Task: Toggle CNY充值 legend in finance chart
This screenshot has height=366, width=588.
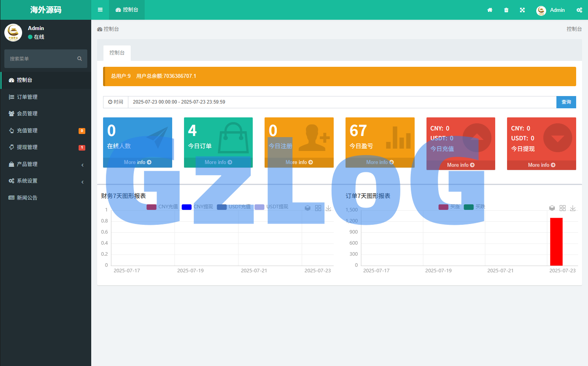Action: pyautogui.click(x=162, y=207)
